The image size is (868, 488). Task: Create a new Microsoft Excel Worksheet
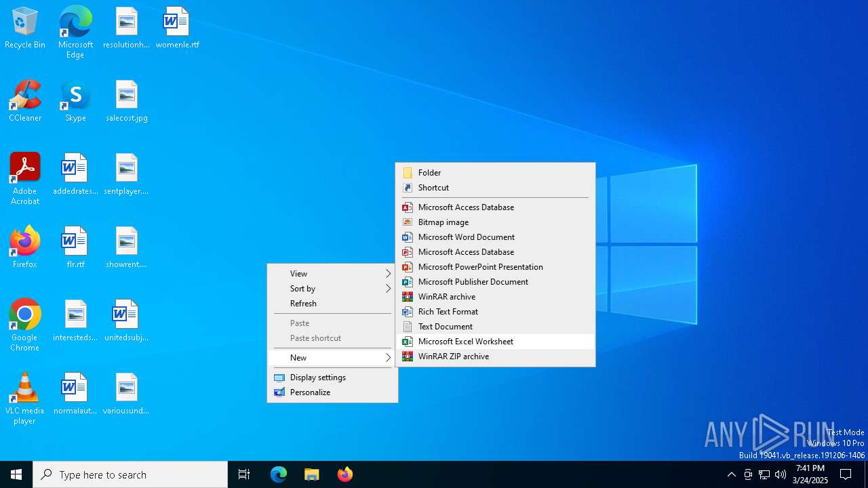point(495,342)
